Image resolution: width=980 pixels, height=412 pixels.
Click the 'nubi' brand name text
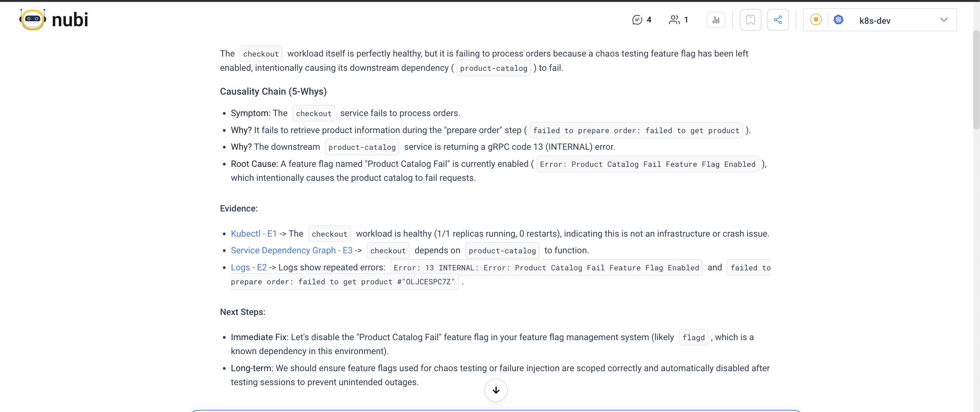(70, 20)
